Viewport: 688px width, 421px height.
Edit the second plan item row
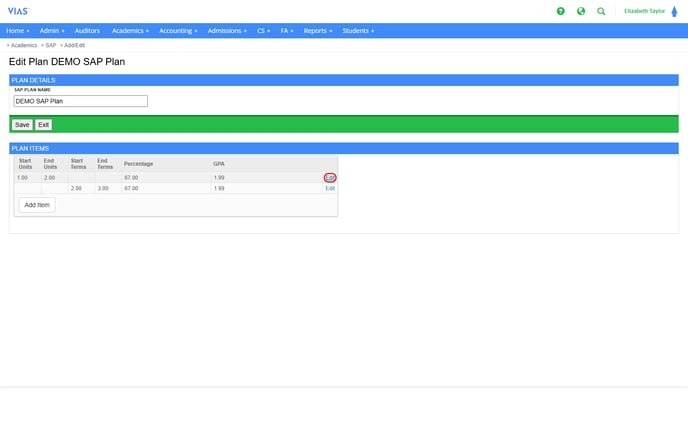click(330, 188)
